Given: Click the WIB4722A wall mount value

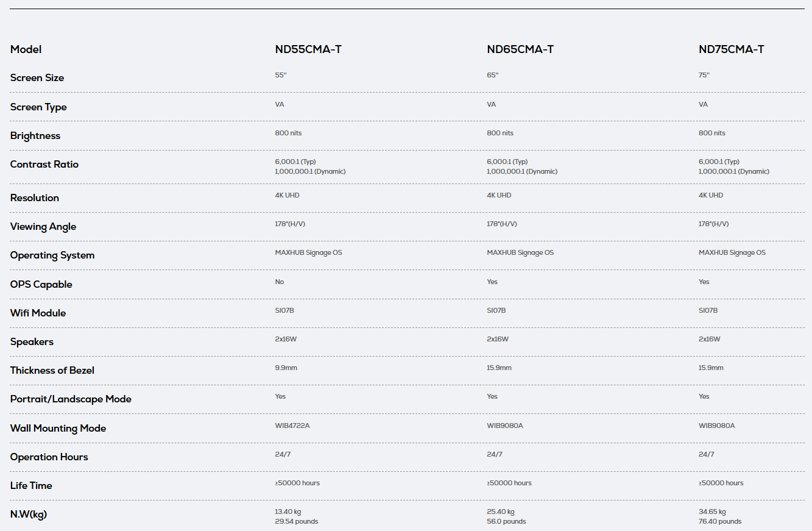Looking at the screenshot, I should (292, 426).
